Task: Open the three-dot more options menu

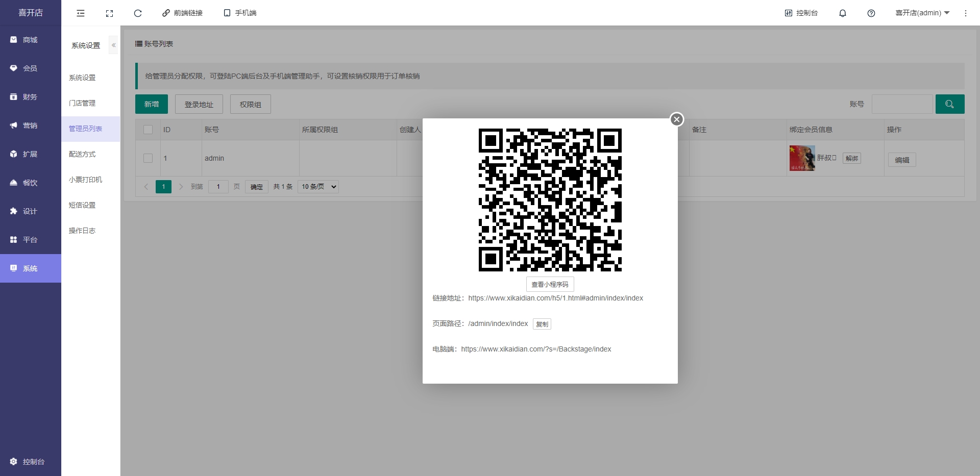Action: point(966,13)
